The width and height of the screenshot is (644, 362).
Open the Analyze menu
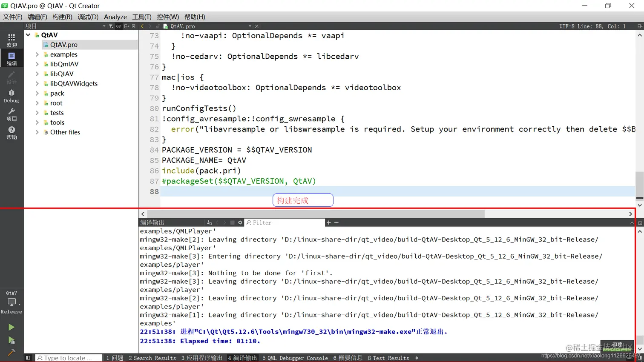click(115, 17)
